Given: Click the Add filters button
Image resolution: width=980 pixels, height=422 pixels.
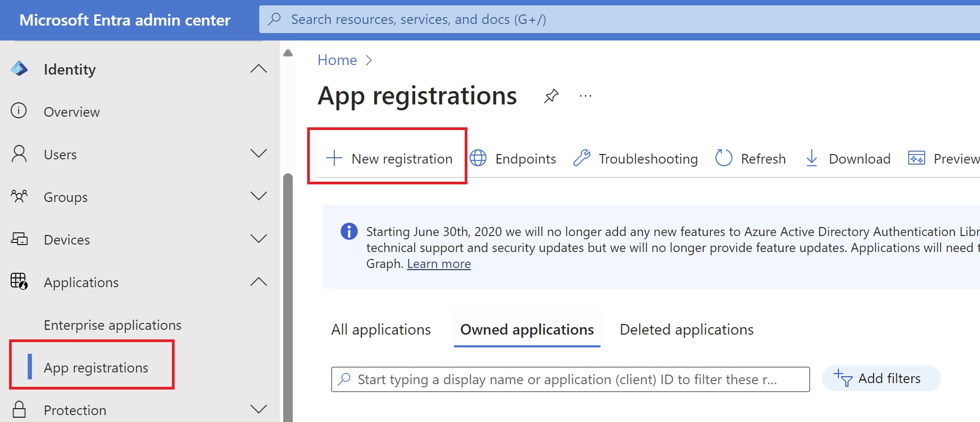Looking at the screenshot, I should tap(882, 378).
